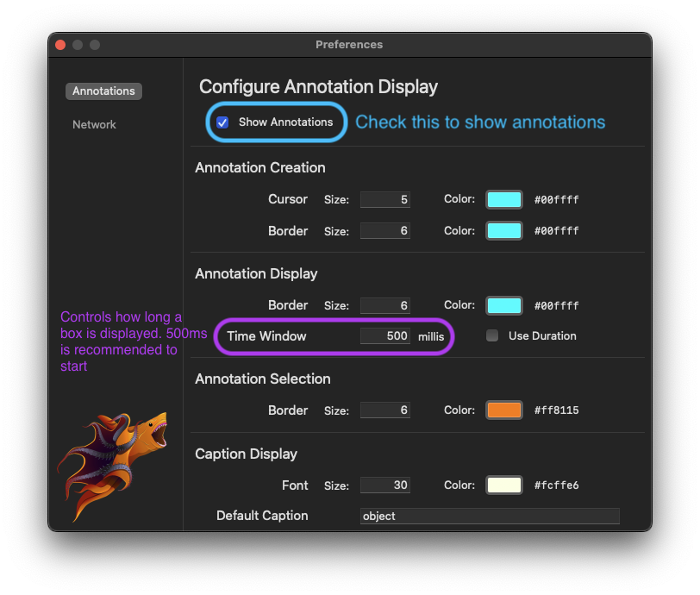
Task: Open the orange Annotation Selection color swatch
Action: tap(503, 410)
